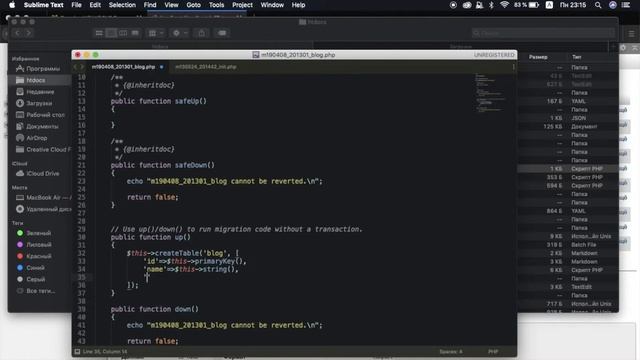Open the Siri icon in macOS menu bar
Image resolution: width=640 pixels, height=360 pixels.
[x=613, y=5]
